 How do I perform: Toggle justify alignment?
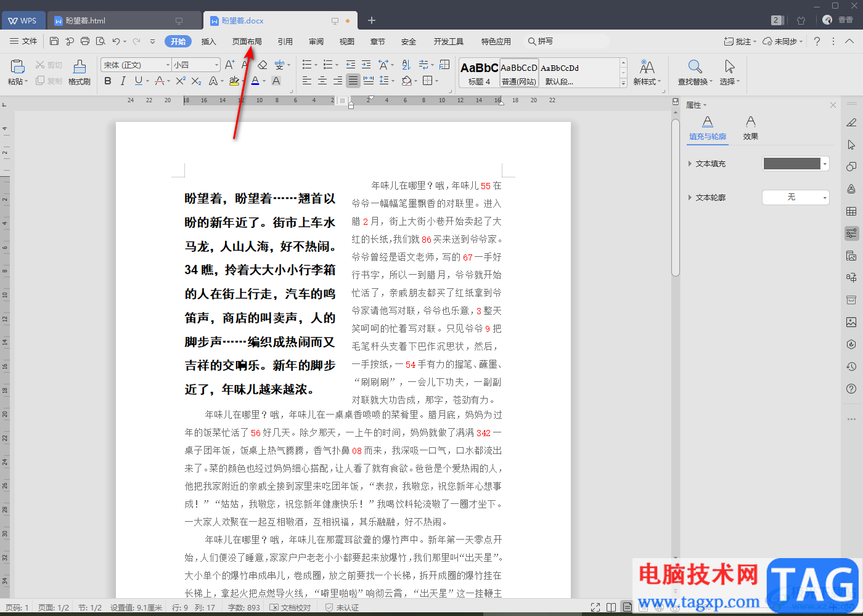(x=353, y=81)
